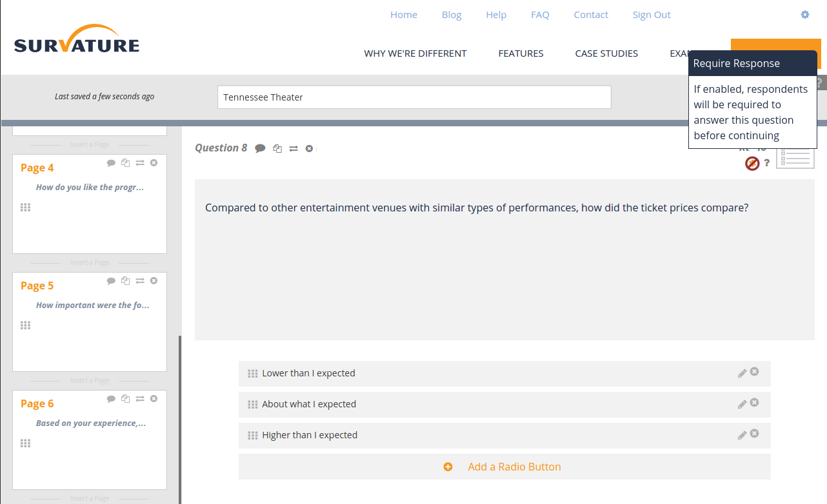Copy Page 6 using its copy icon
The image size is (827, 504).
point(126,399)
